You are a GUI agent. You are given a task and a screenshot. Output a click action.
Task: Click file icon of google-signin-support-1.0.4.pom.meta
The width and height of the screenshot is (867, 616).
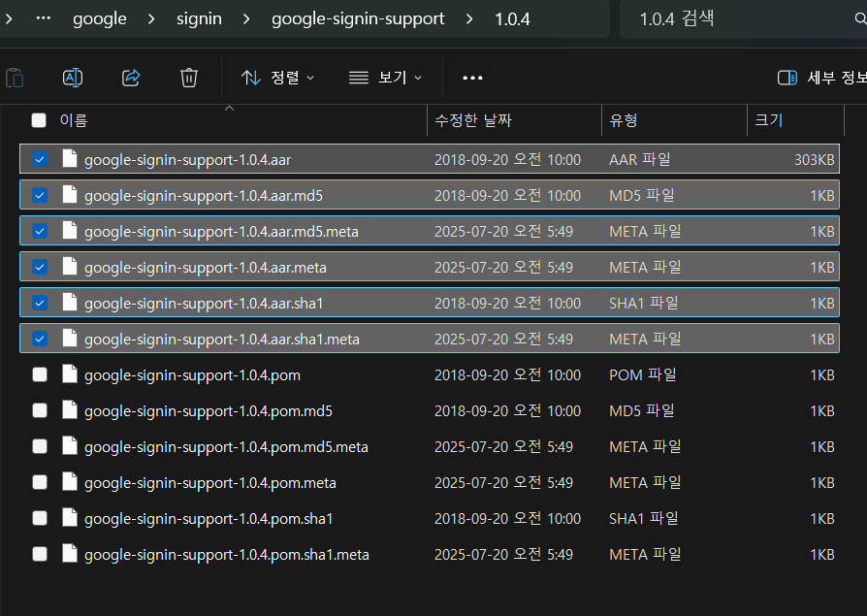(x=70, y=481)
